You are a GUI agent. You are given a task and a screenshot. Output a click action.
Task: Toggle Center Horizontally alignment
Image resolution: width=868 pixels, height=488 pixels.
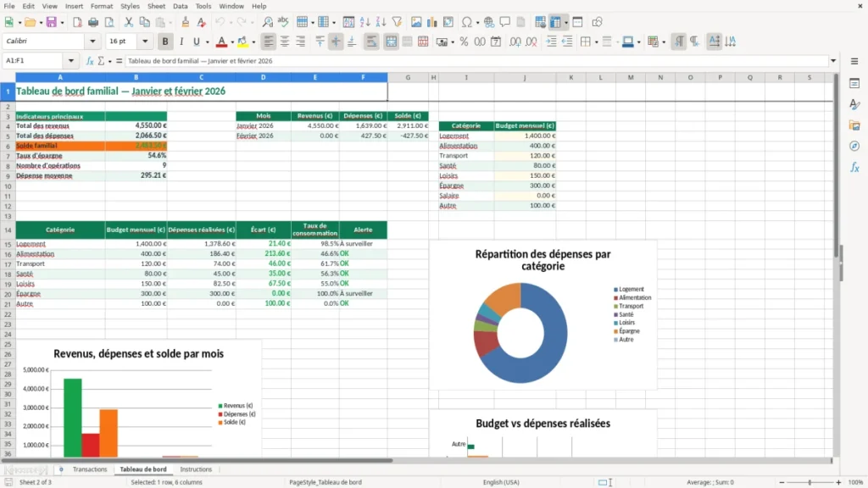point(285,42)
